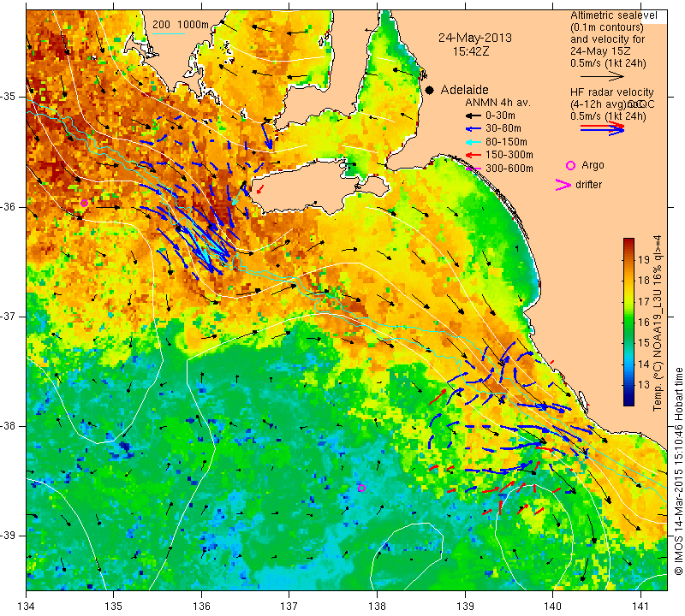The image size is (685, 616).
Task: Click the color bar tick label '19'
Action: (x=644, y=260)
